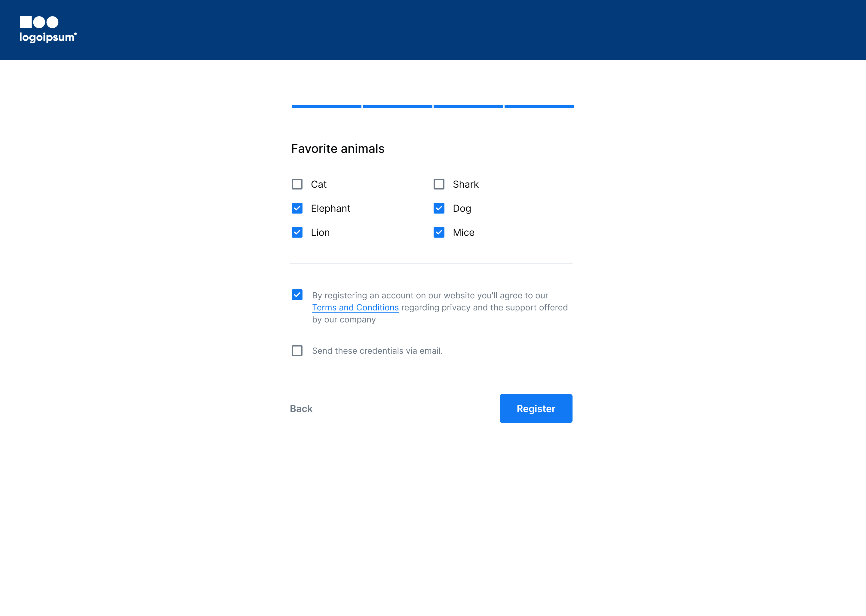Image resolution: width=866 pixels, height=616 pixels.
Task: Click the Cat label text
Action: pyautogui.click(x=318, y=184)
